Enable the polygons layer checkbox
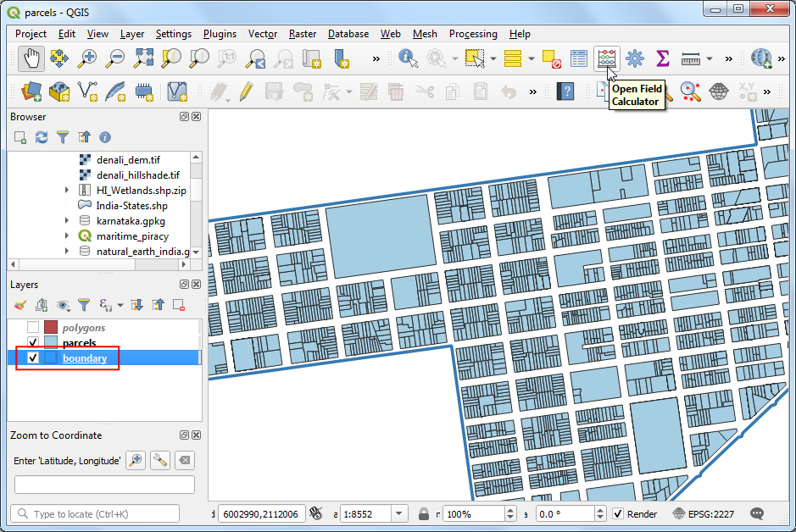 pyautogui.click(x=33, y=327)
